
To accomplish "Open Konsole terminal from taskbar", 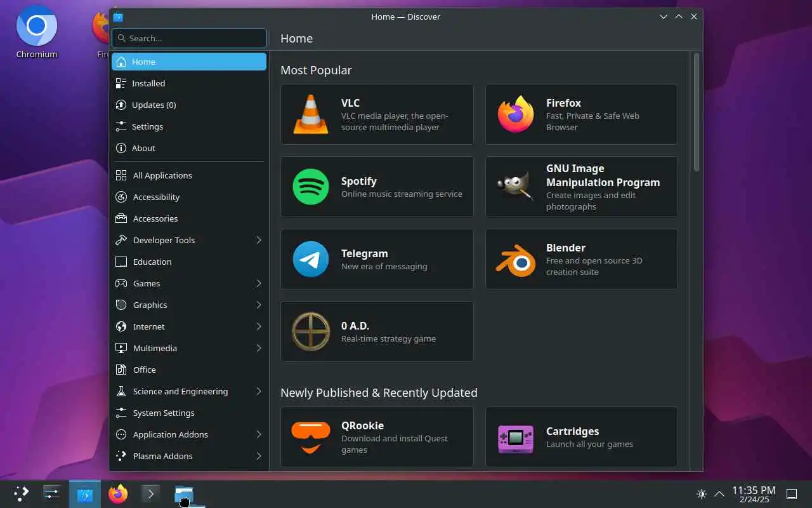I will [150, 493].
